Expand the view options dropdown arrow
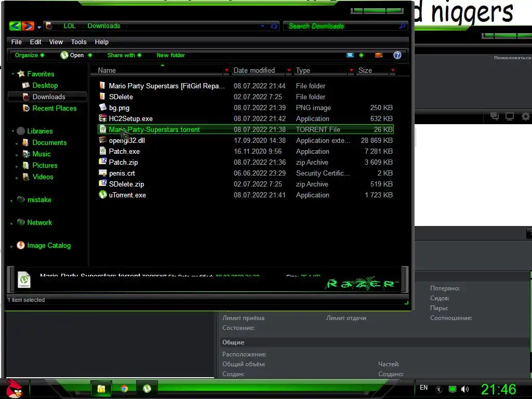The height and width of the screenshot is (399, 532). [x=361, y=55]
